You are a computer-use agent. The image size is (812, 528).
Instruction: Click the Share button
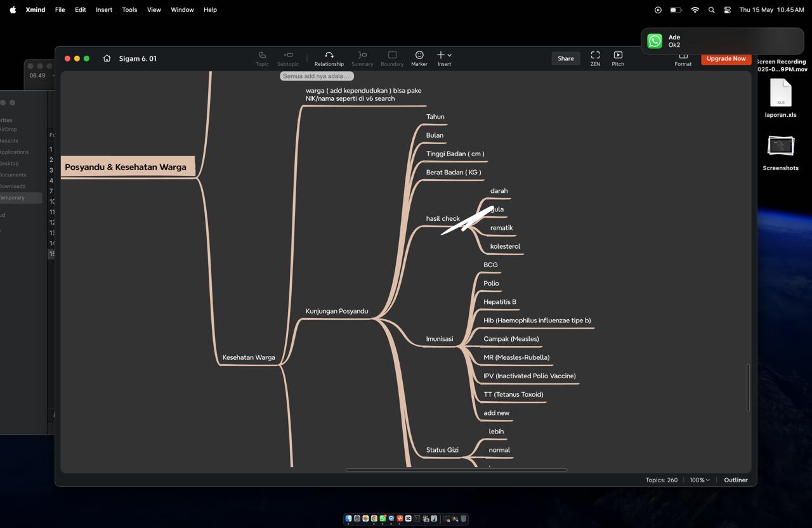(565, 58)
